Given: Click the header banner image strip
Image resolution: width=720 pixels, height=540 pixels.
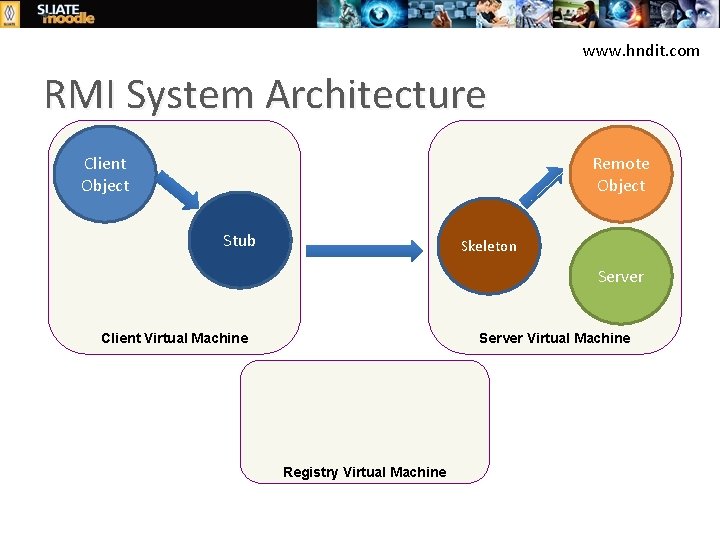Looking at the screenshot, I should point(518,14).
